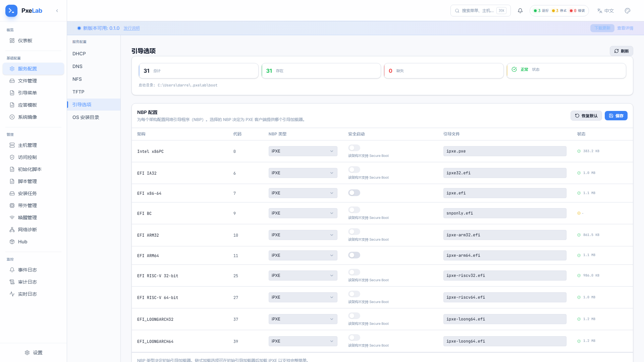Toggle Secure Boot for EFI ARM64

pyautogui.click(x=354, y=255)
